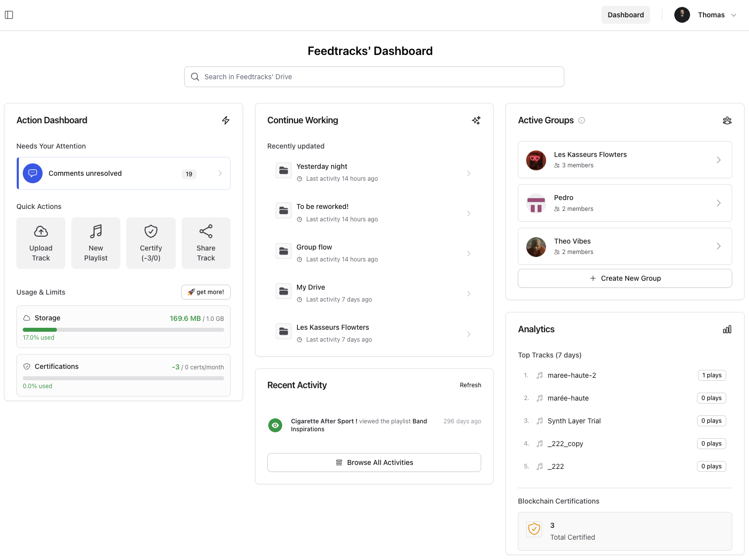Expand the Pedro group entry
This screenshot has width=749, height=560.
click(719, 203)
